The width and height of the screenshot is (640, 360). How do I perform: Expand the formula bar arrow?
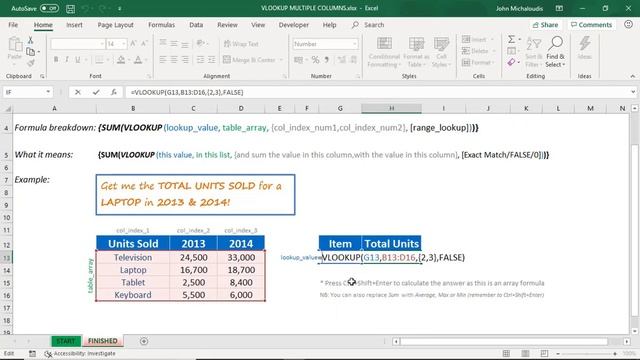633,92
